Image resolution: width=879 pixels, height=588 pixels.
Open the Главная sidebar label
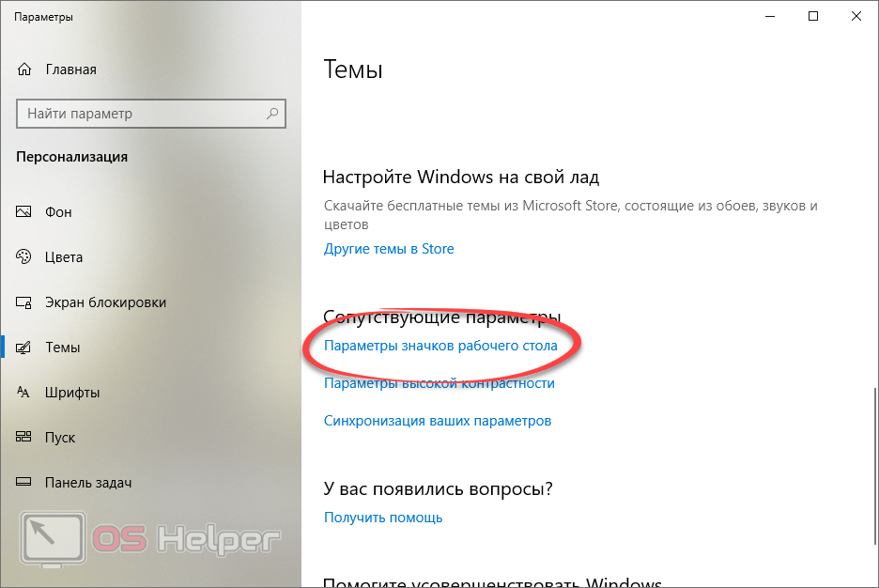71,70
